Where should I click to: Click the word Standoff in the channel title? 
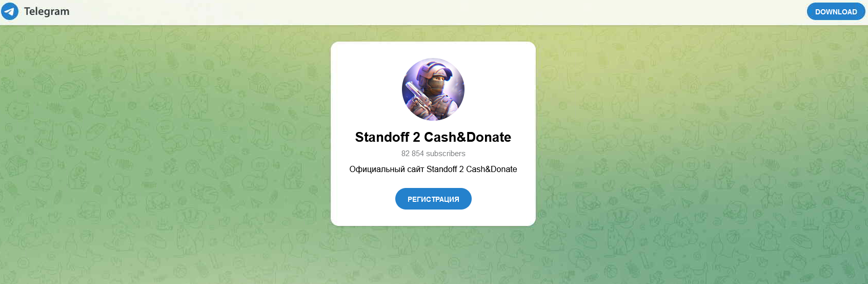[382, 137]
